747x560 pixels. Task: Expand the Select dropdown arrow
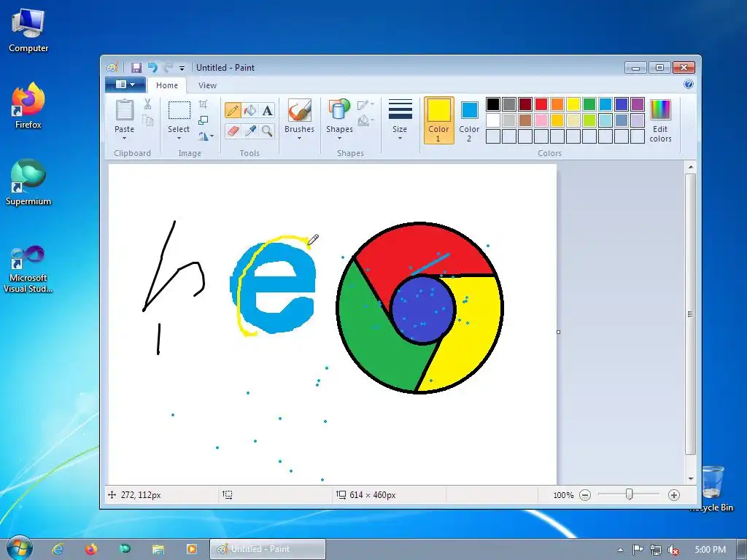179,139
